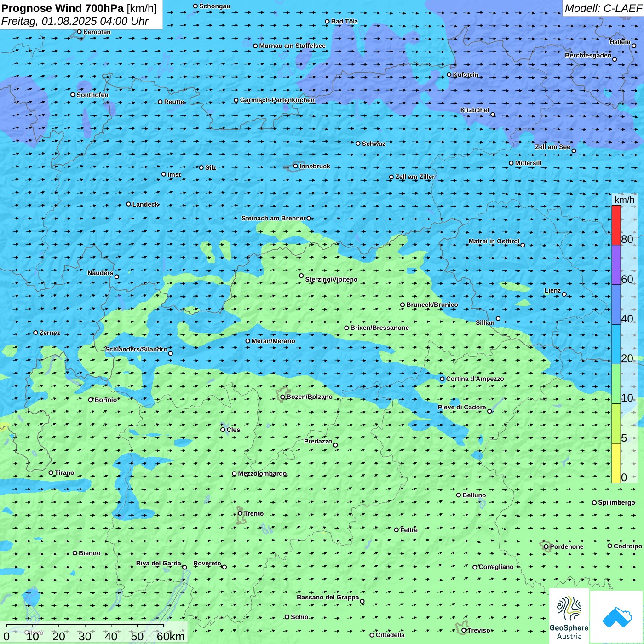Click the Treviso marker
644x644 pixels.
[464, 630]
